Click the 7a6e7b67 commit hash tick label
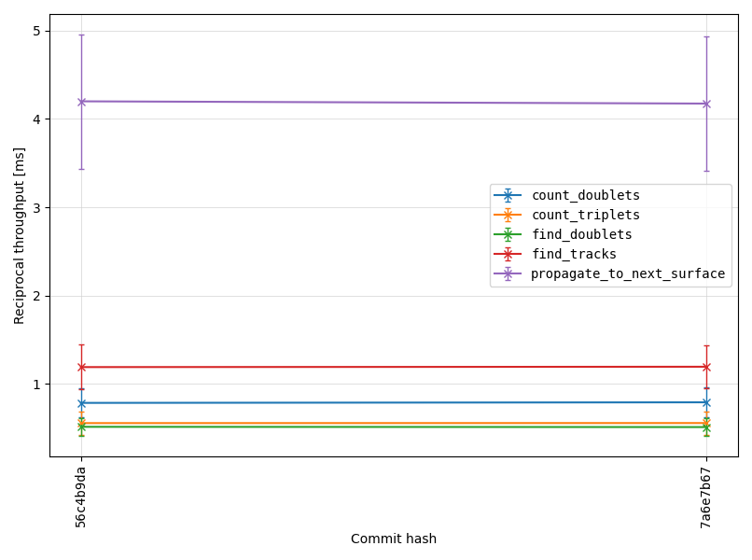Screen dimensions: 752x560 pyautogui.click(x=705, y=497)
